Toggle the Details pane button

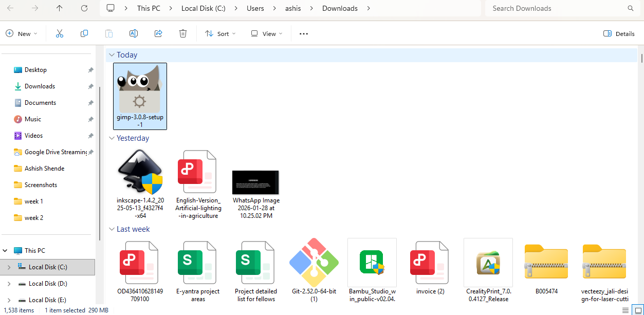point(619,33)
